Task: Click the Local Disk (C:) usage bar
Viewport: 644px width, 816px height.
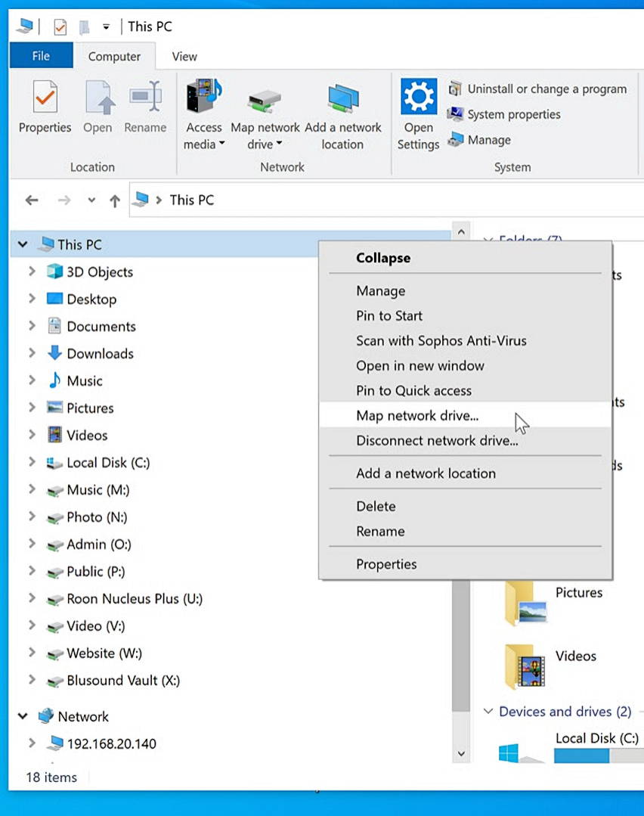Action: tap(599, 755)
